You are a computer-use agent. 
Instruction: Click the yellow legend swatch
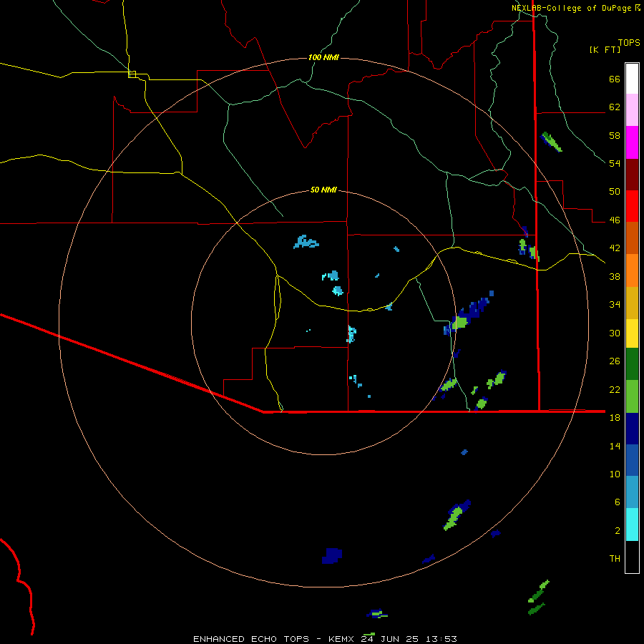[x=632, y=333]
